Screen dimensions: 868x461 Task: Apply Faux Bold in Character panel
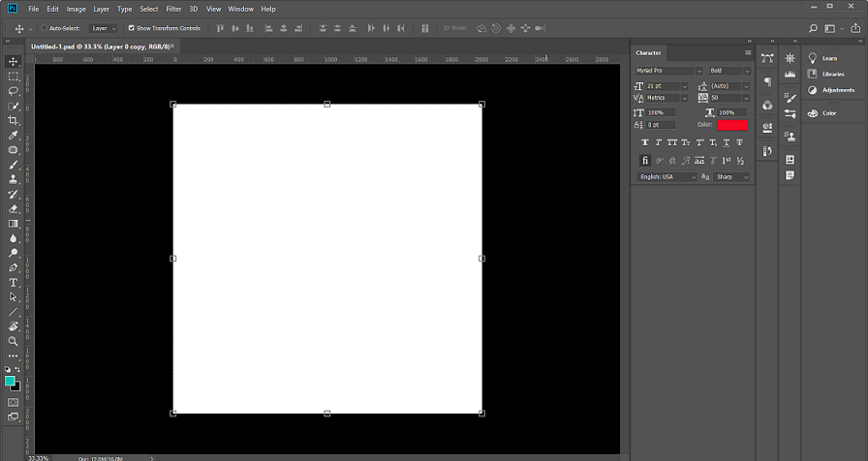pyautogui.click(x=645, y=142)
